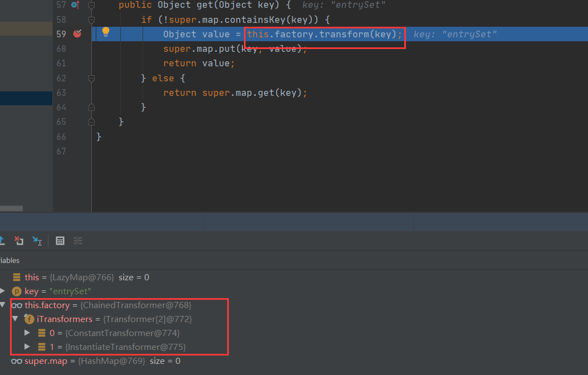This screenshot has height=375, width=588.
Task: Click the watch icon beside this.factory
Action: click(x=17, y=305)
